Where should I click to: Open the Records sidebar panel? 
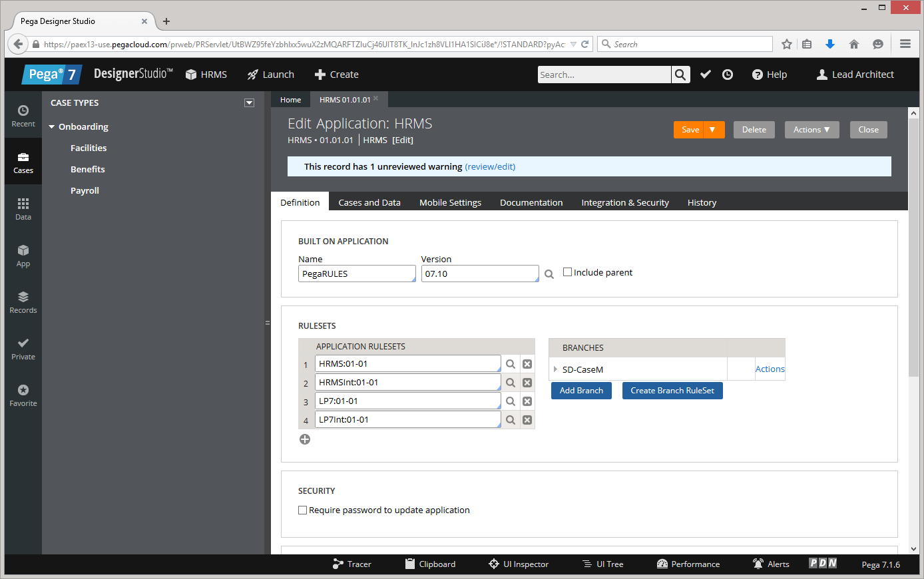pyautogui.click(x=23, y=302)
